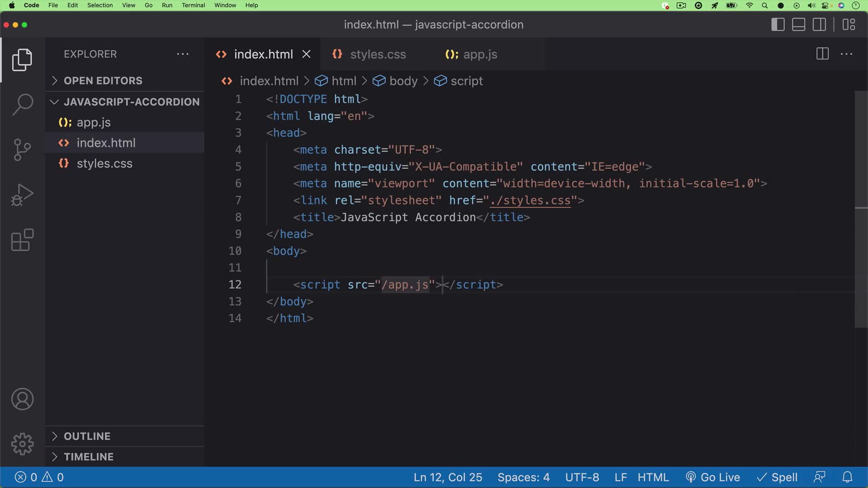Toggle the primary sidebar visibility
This screenshot has width=868, height=488.
[x=778, y=24]
